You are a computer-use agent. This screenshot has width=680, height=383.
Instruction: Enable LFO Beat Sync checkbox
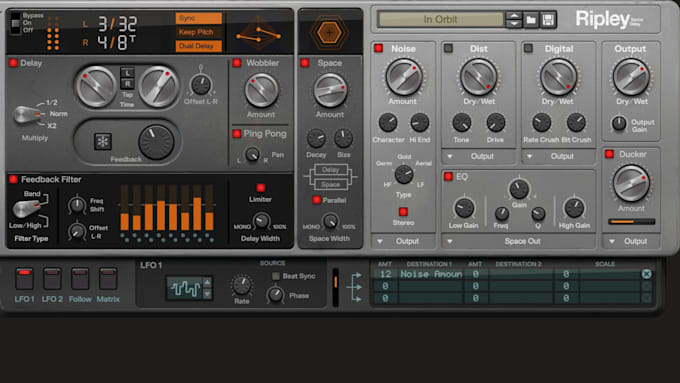[276, 276]
